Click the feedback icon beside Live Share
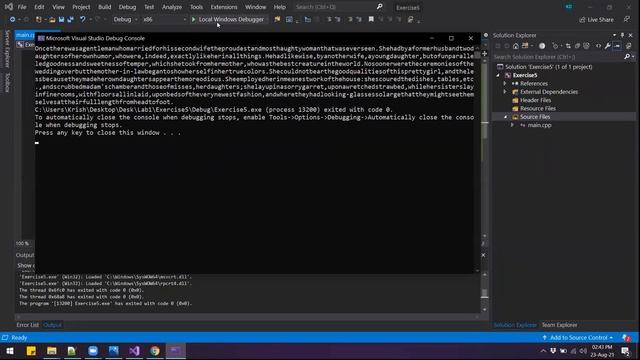 (x=627, y=19)
